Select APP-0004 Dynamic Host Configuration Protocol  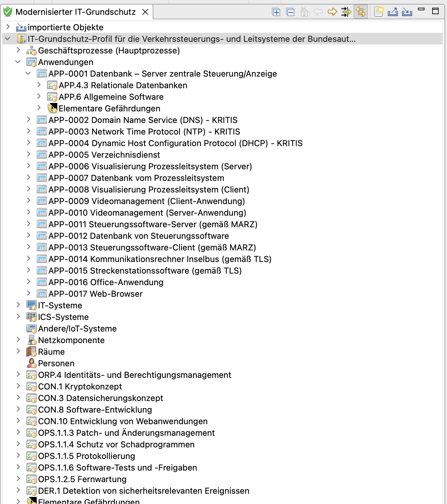pyautogui.click(x=176, y=143)
